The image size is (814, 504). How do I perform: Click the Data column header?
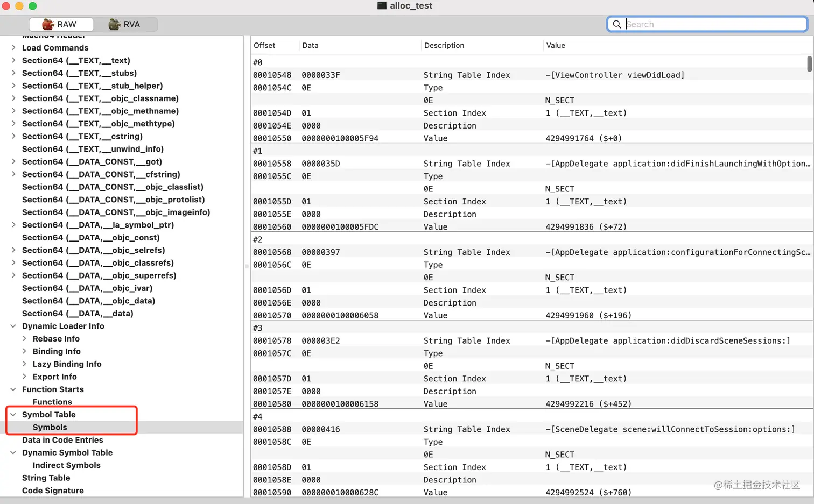coord(310,45)
